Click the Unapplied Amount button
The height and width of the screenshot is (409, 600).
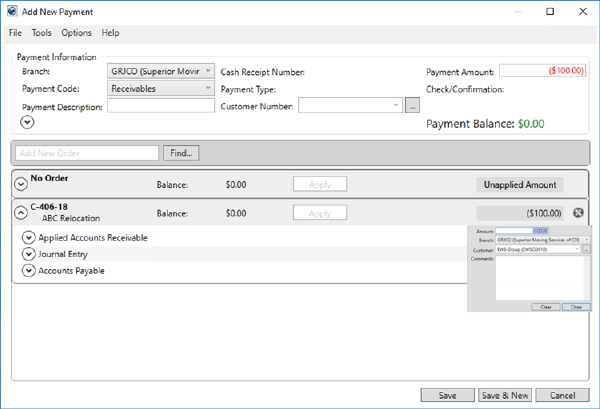click(x=519, y=184)
